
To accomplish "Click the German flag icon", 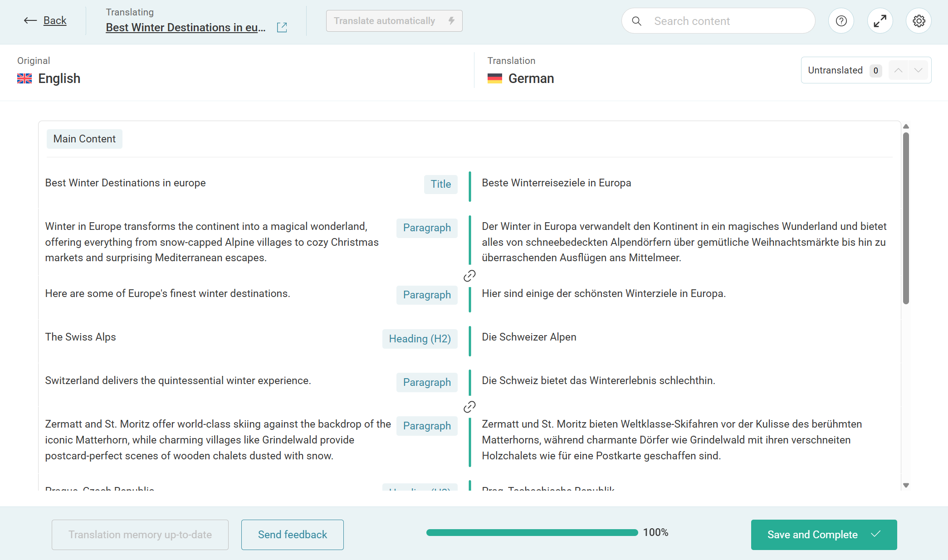I will [495, 78].
